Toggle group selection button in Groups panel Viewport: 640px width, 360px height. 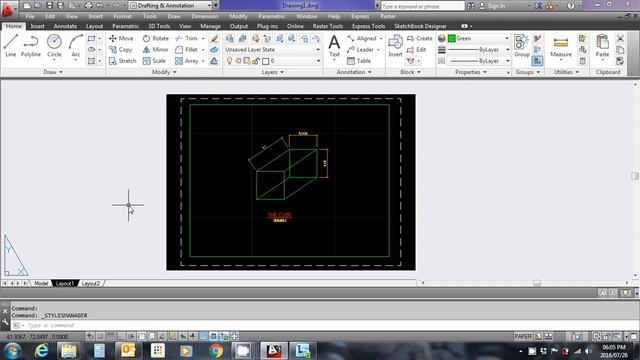pyautogui.click(x=537, y=61)
